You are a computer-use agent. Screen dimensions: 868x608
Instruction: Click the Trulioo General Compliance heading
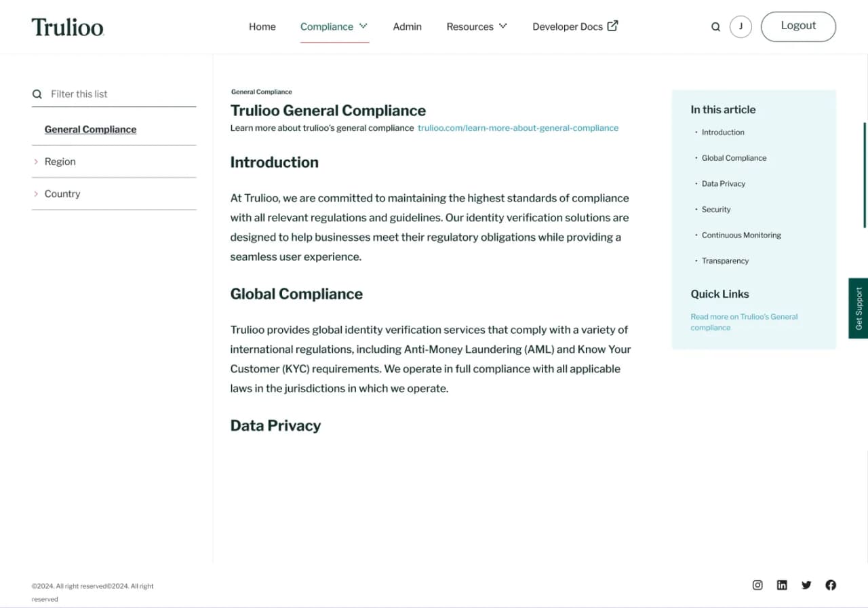coord(328,111)
